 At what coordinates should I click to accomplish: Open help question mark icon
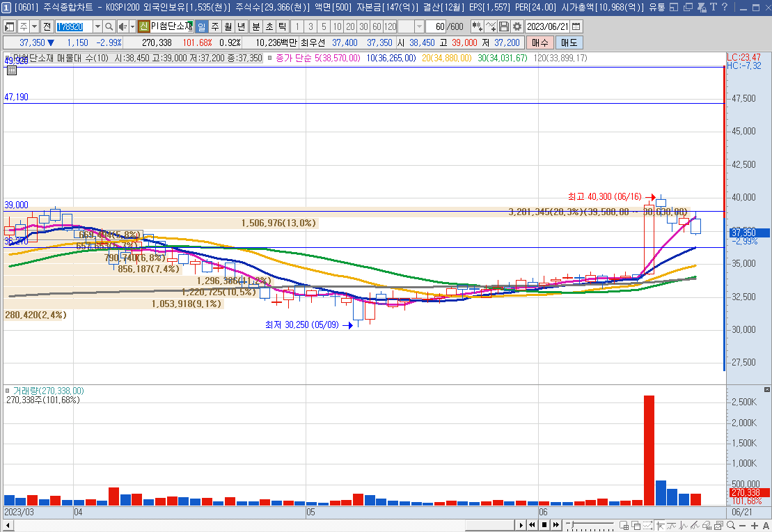tap(724, 7)
